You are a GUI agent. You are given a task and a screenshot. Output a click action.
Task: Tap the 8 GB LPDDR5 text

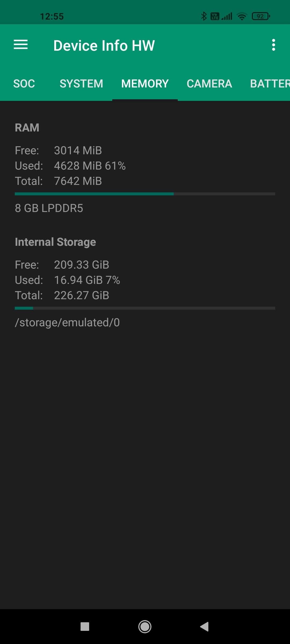pos(49,208)
